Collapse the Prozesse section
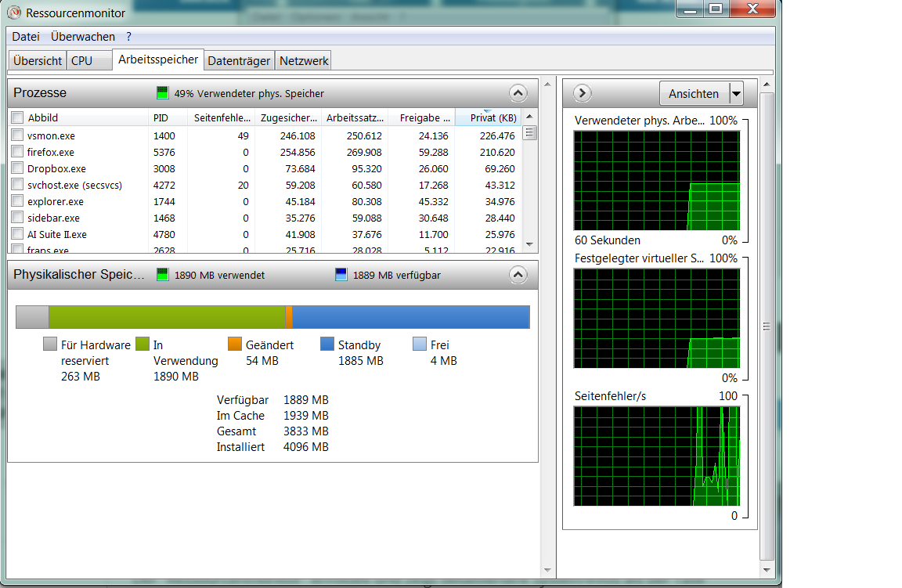 pos(518,93)
